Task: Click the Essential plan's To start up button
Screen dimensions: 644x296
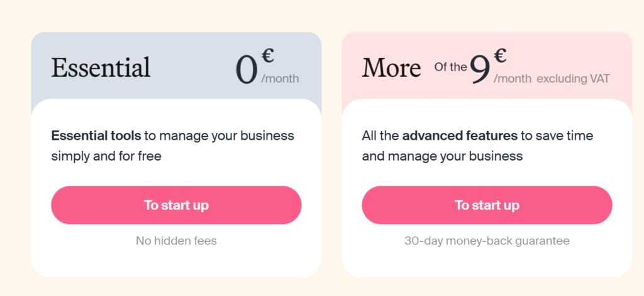Action: click(x=176, y=205)
